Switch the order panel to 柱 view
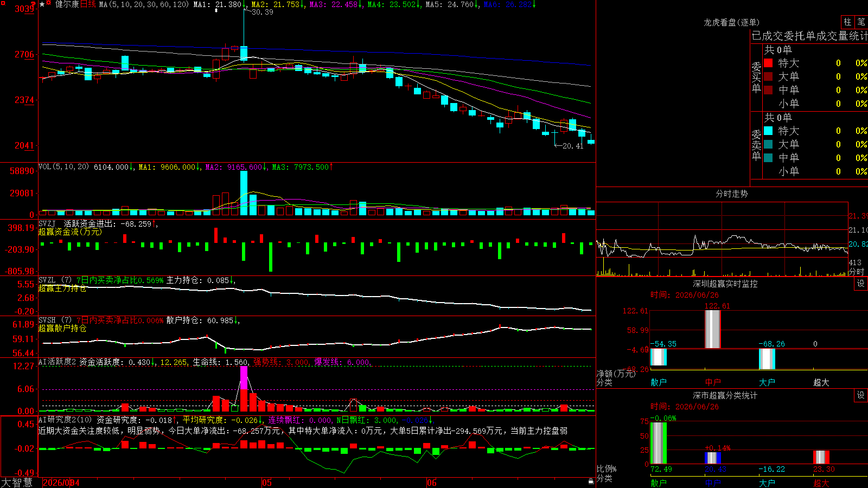Viewport: 868px width, 488px height. click(x=847, y=22)
